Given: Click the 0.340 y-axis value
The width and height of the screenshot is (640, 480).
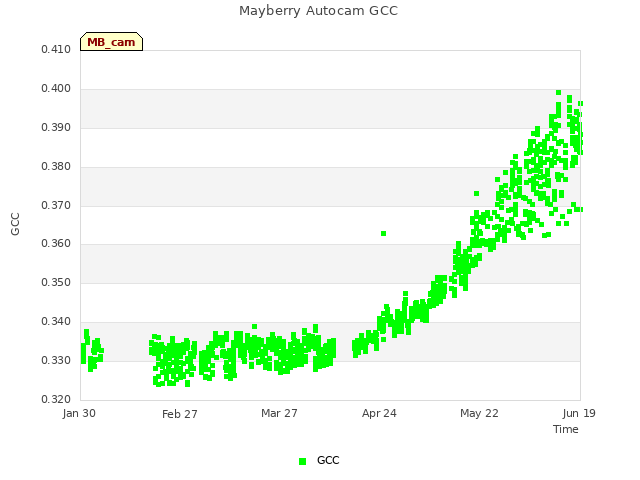Looking at the screenshot, I should [x=56, y=322].
